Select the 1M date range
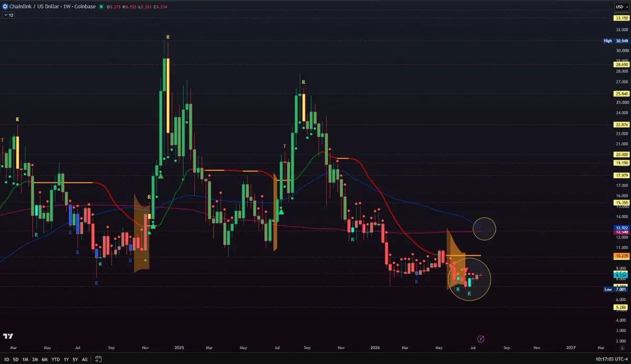This screenshot has height=364, width=631. (x=25, y=360)
